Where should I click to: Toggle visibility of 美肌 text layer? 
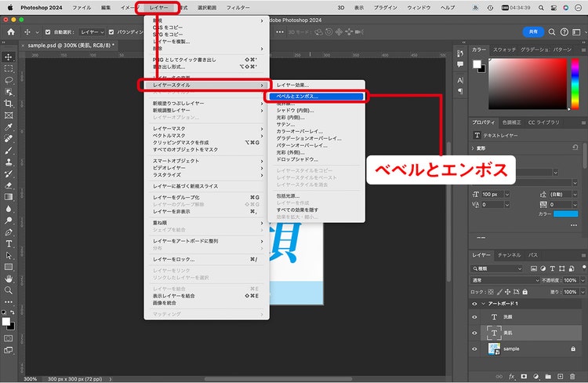tap(474, 333)
